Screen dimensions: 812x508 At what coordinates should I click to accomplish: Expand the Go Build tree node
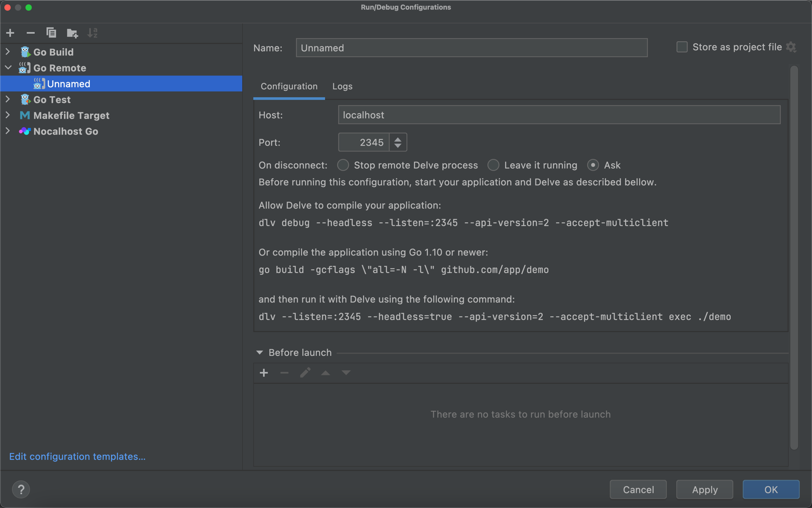pyautogui.click(x=8, y=52)
